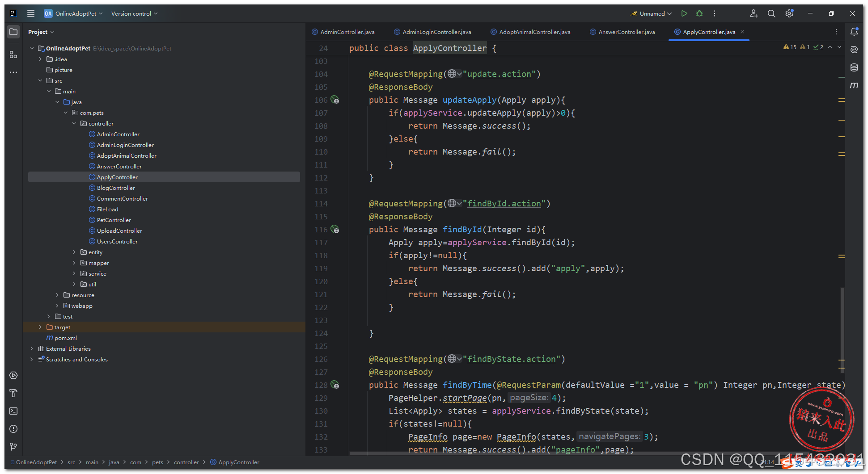The height and width of the screenshot is (474, 868).
Task: Run the Unnamed configuration
Action: (684, 13)
